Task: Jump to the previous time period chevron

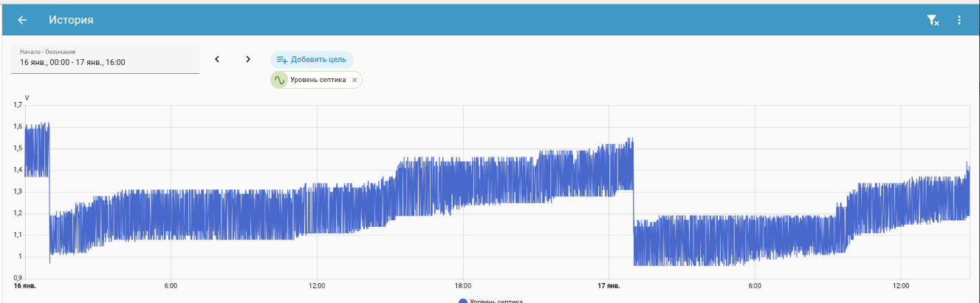Action: [217, 59]
